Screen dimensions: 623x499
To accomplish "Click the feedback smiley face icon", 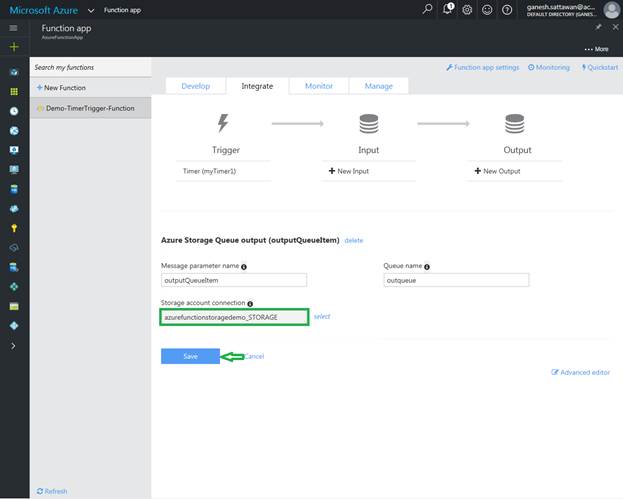I will [487, 9].
